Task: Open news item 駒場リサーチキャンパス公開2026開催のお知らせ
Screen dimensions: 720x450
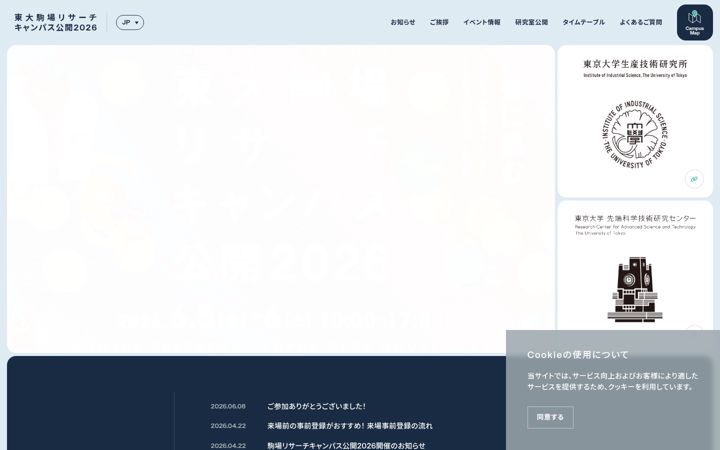Action: click(346, 445)
